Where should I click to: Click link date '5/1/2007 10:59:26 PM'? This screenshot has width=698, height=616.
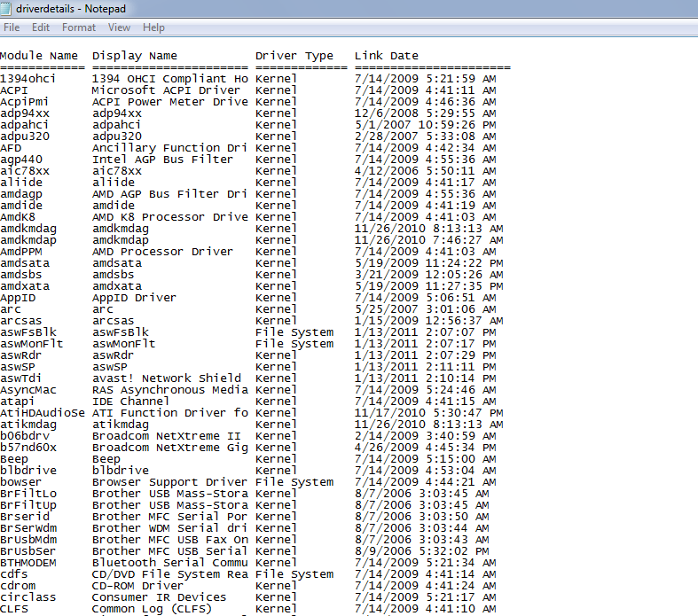(x=425, y=125)
